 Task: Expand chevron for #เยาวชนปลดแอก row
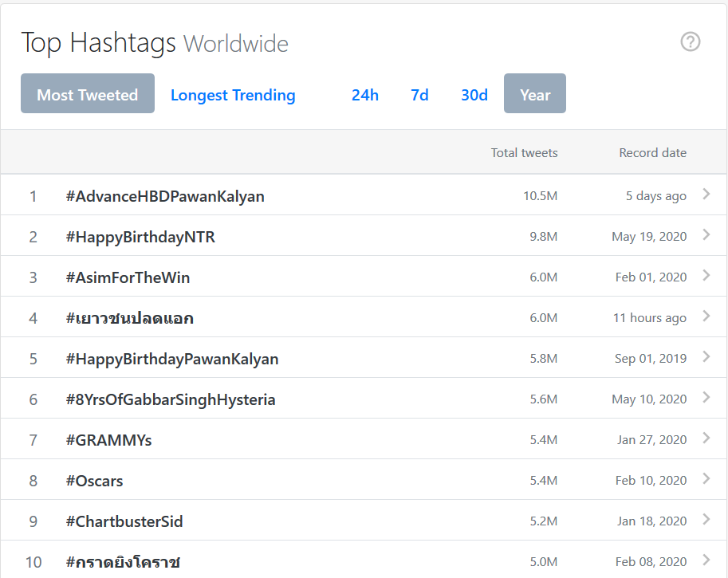(706, 317)
